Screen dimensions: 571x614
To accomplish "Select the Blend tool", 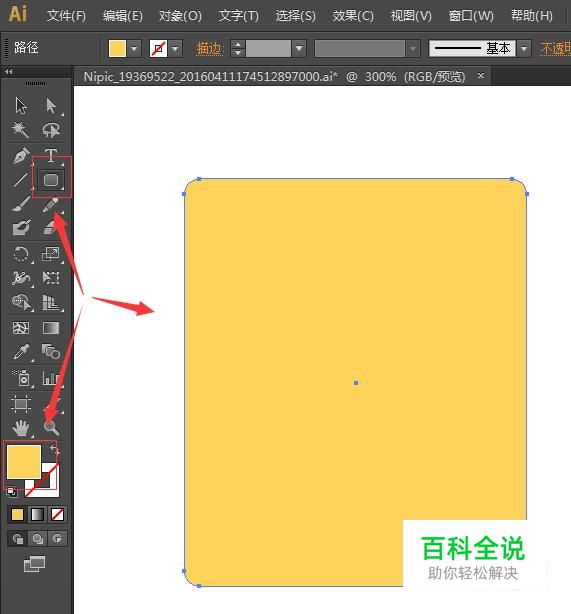I will tap(51, 352).
